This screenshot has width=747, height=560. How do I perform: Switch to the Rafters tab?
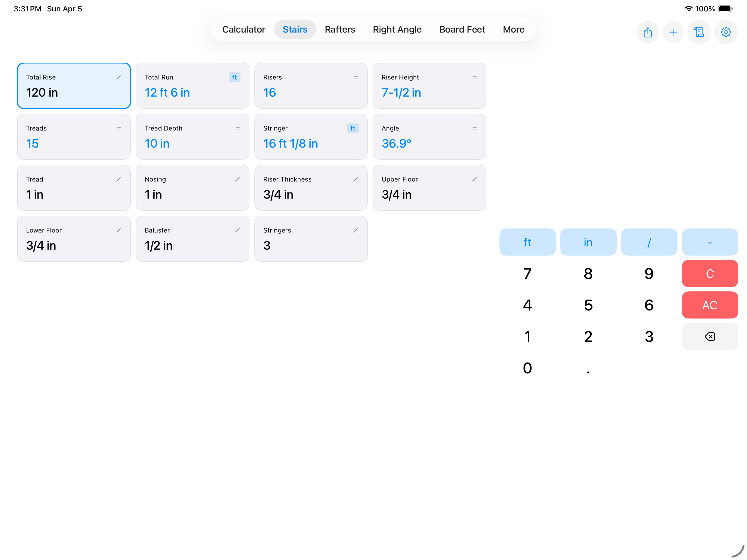340,29
